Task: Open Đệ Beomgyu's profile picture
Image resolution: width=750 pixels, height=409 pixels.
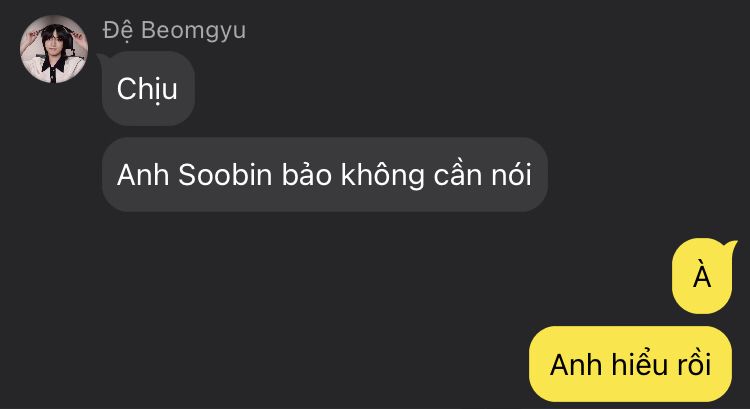Action: [54, 49]
